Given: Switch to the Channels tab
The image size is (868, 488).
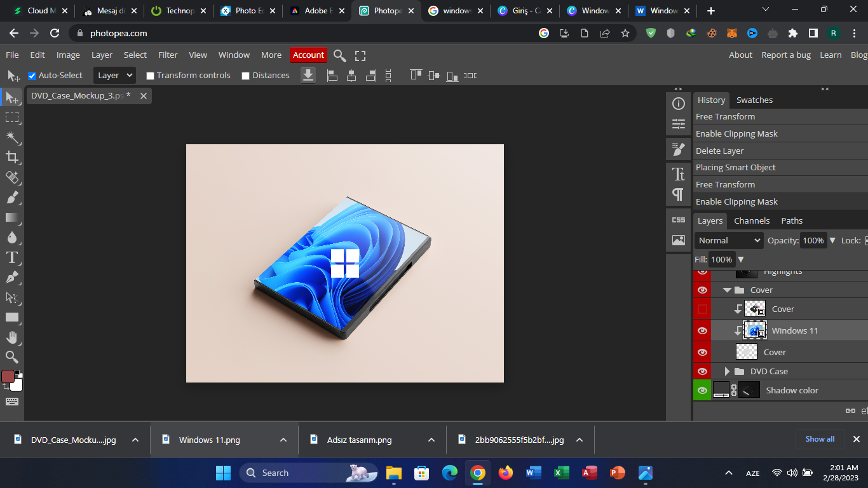Looking at the screenshot, I should click(752, 221).
